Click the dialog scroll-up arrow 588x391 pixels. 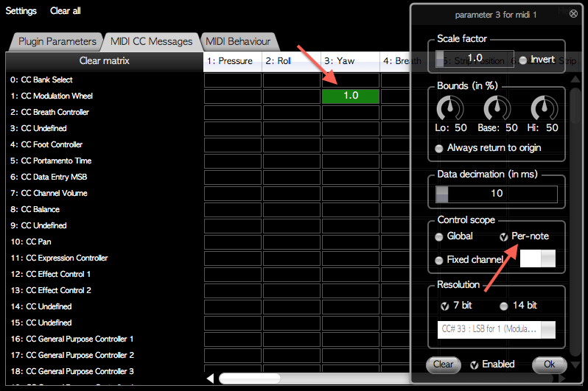[x=575, y=79]
